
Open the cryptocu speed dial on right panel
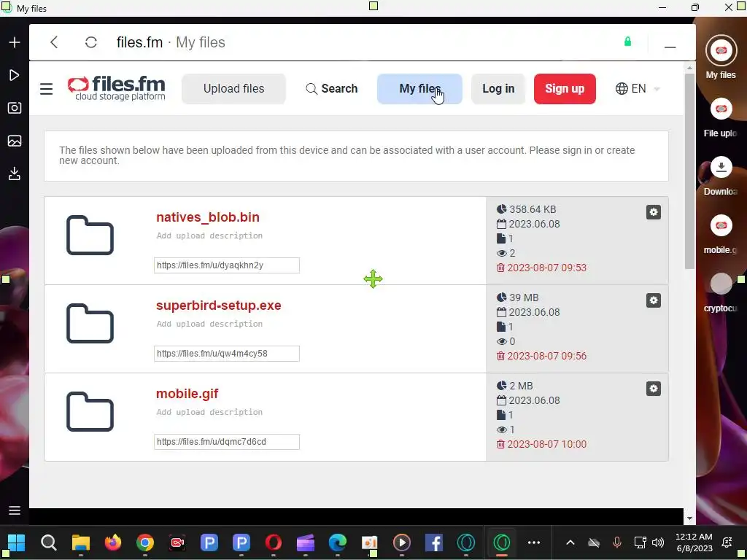click(721, 284)
